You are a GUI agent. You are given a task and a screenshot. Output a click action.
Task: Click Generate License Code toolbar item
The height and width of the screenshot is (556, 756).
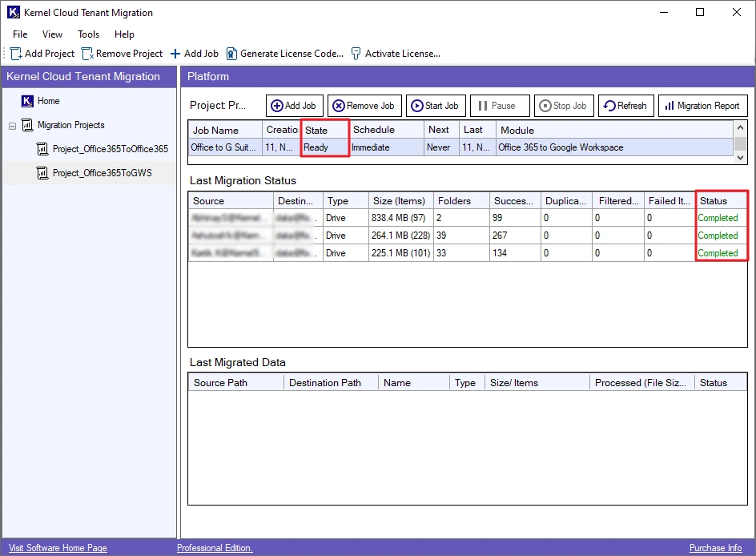284,54
